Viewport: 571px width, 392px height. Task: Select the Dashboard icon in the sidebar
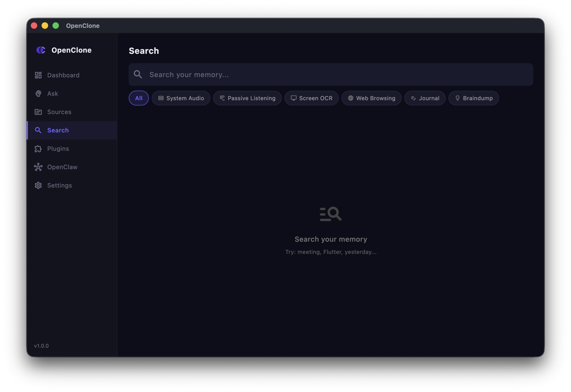(x=38, y=75)
